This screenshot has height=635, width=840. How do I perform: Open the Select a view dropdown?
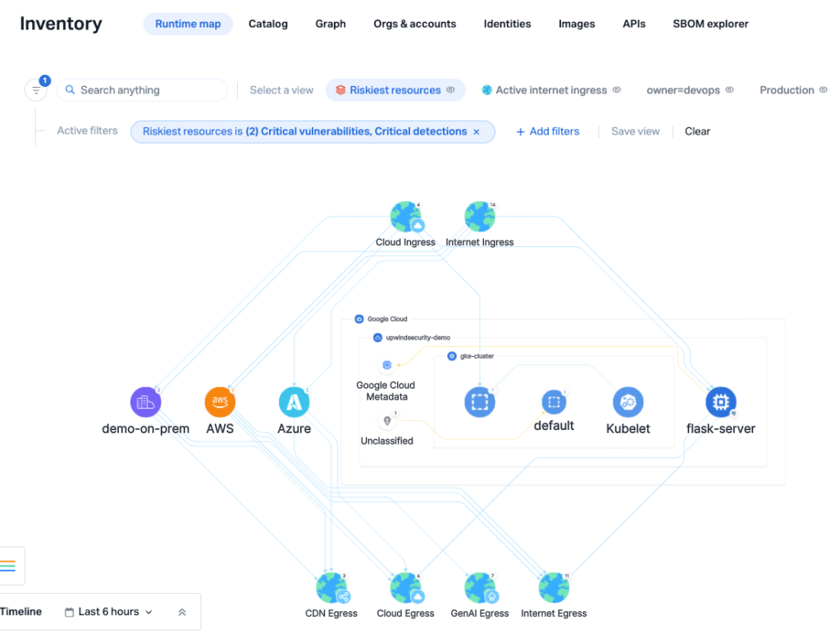281,90
